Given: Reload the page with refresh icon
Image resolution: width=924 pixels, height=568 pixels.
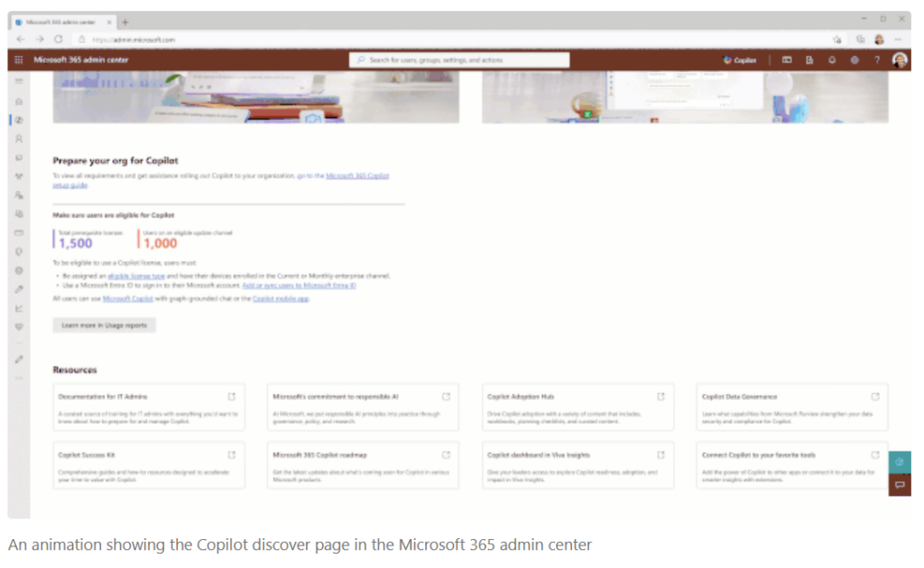Looking at the screenshot, I should [59, 40].
